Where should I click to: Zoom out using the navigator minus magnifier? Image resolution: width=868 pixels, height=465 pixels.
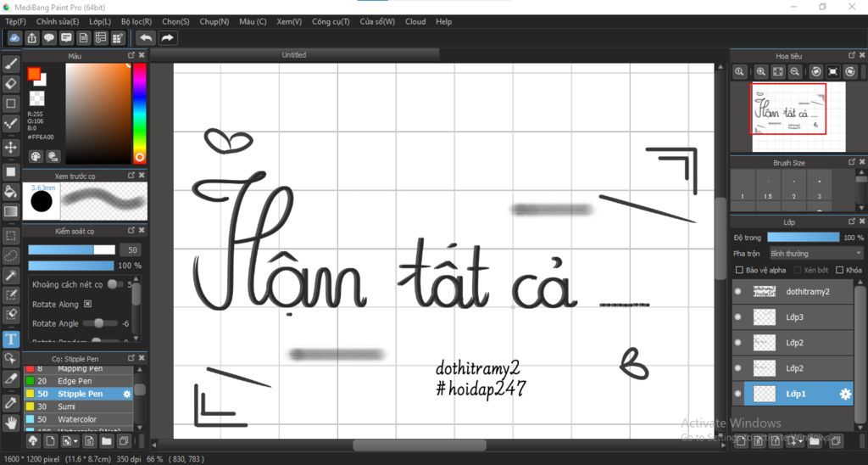point(795,71)
